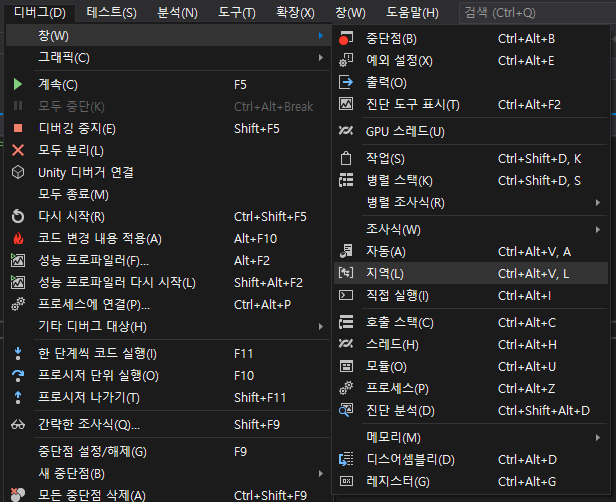Screen dimensions: 616x502
Task: Click the green Continue play icon
Action: (18, 84)
